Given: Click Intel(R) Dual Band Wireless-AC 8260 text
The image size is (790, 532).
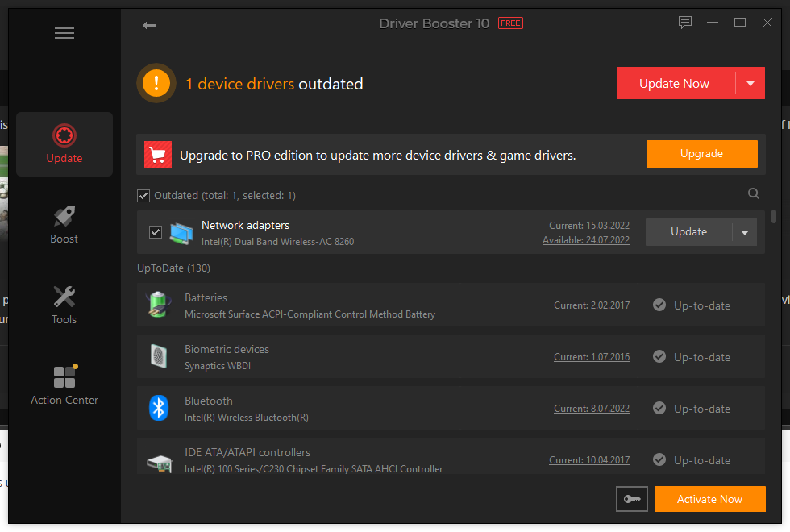Looking at the screenshot, I should coord(277,242).
